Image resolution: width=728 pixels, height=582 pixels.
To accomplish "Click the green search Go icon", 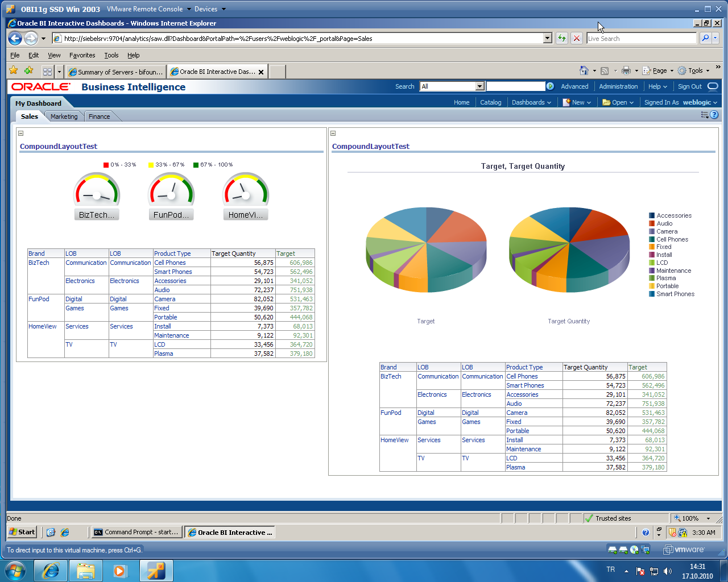I will tap(549, 86).
